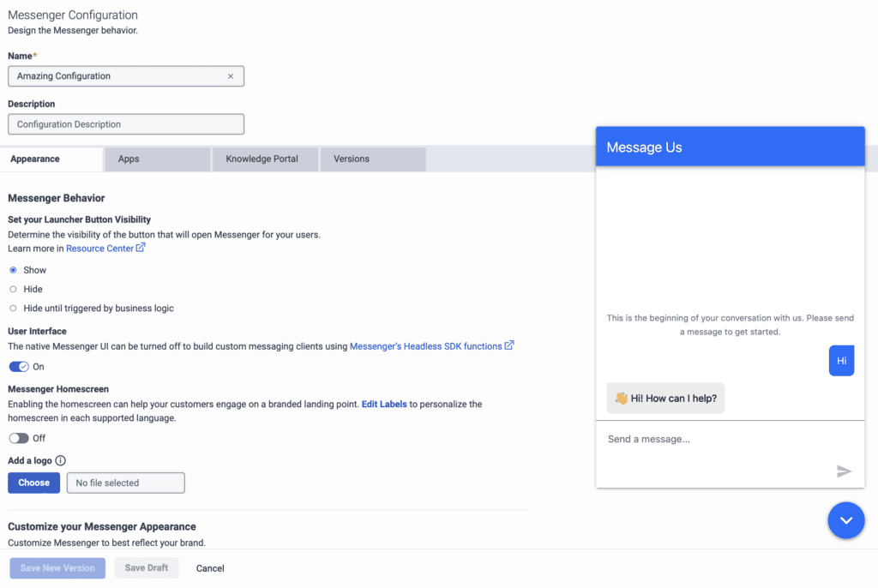This screenshot has width=878, height=588.
Task: Open the Edit Labels link
Action: pos(383,404)
